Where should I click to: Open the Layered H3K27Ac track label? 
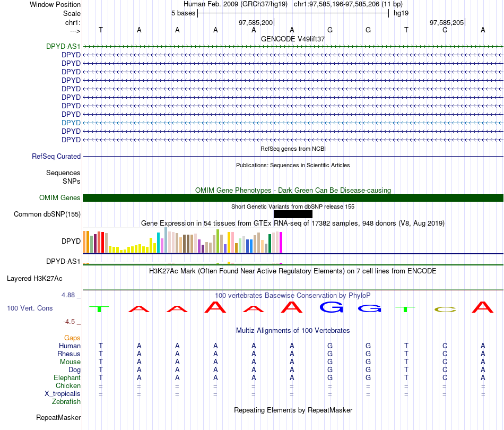[34, 279]
